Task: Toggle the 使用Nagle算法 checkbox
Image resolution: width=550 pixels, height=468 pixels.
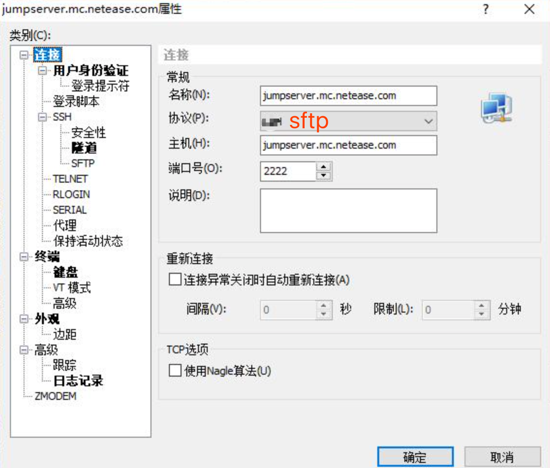Action: (175, 370)
